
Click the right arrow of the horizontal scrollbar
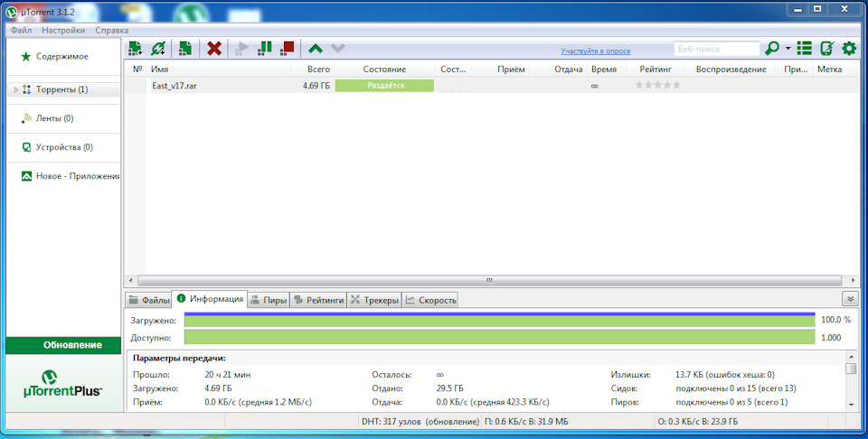pos(853,280)
